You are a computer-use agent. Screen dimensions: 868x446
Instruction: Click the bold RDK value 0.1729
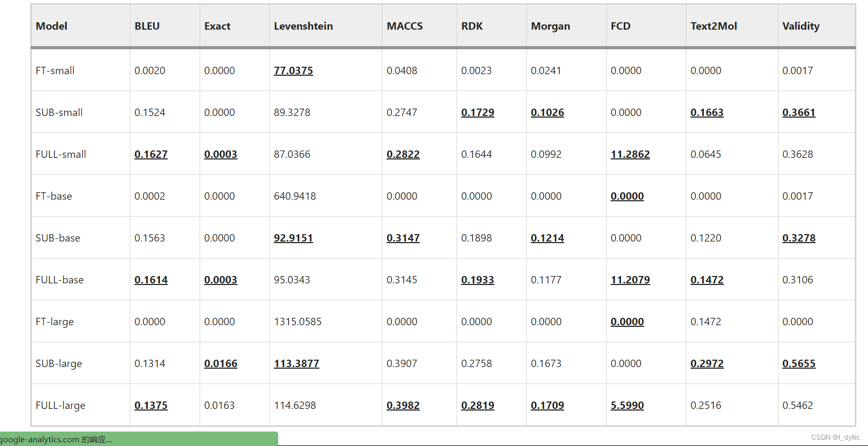[478, 112]
